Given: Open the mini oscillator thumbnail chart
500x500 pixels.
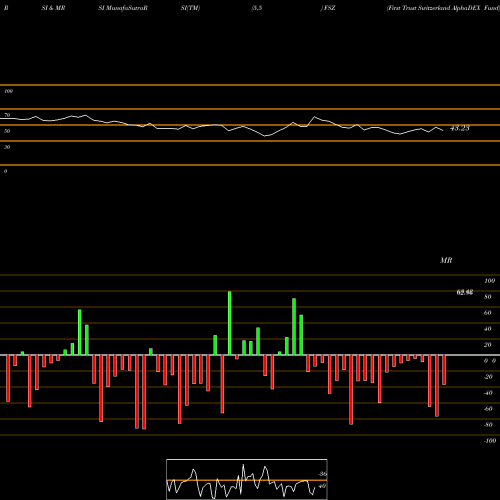Looking at the screenshot, I should 247,479.
